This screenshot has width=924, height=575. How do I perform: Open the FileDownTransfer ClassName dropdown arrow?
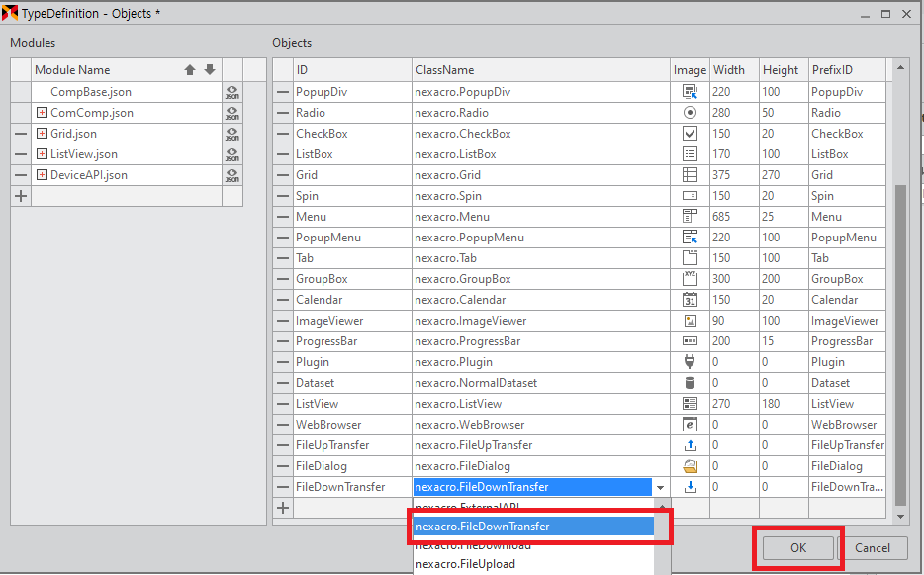pos(660,487)
